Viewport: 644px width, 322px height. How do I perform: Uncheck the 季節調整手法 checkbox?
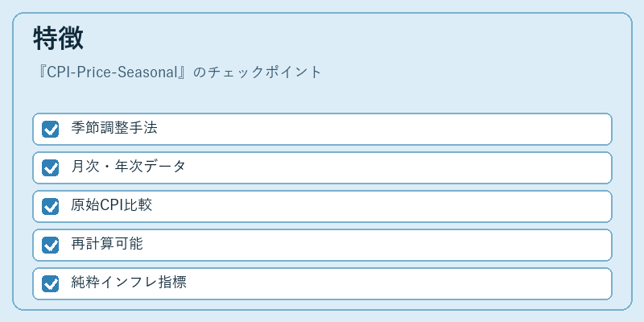(50, 130)
